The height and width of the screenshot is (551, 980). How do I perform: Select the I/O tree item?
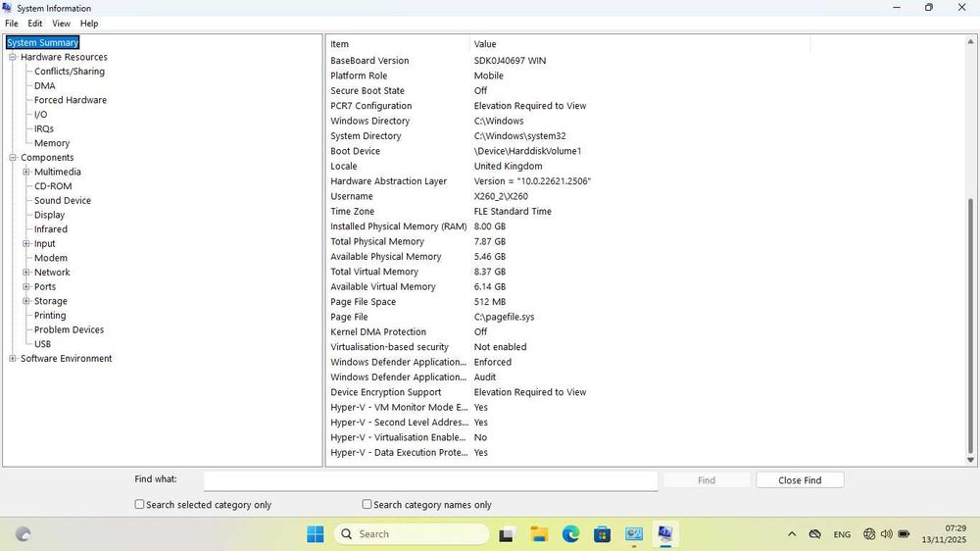click(x=40, y=115)
